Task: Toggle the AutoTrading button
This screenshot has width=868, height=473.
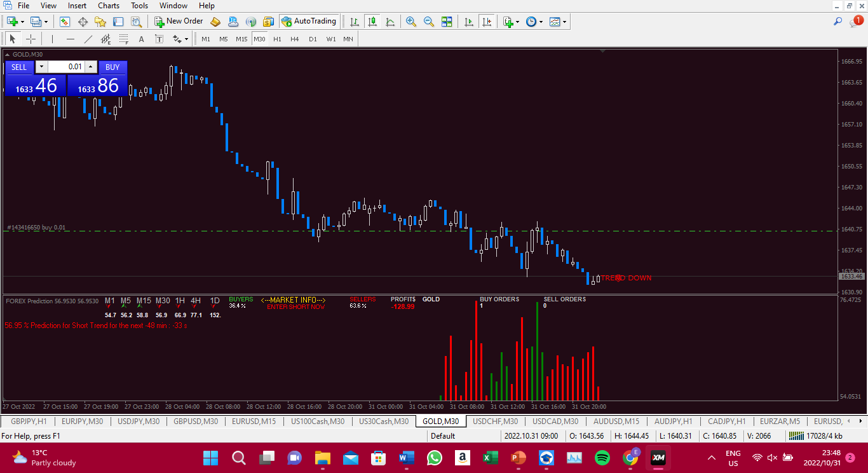Action: 309,22
